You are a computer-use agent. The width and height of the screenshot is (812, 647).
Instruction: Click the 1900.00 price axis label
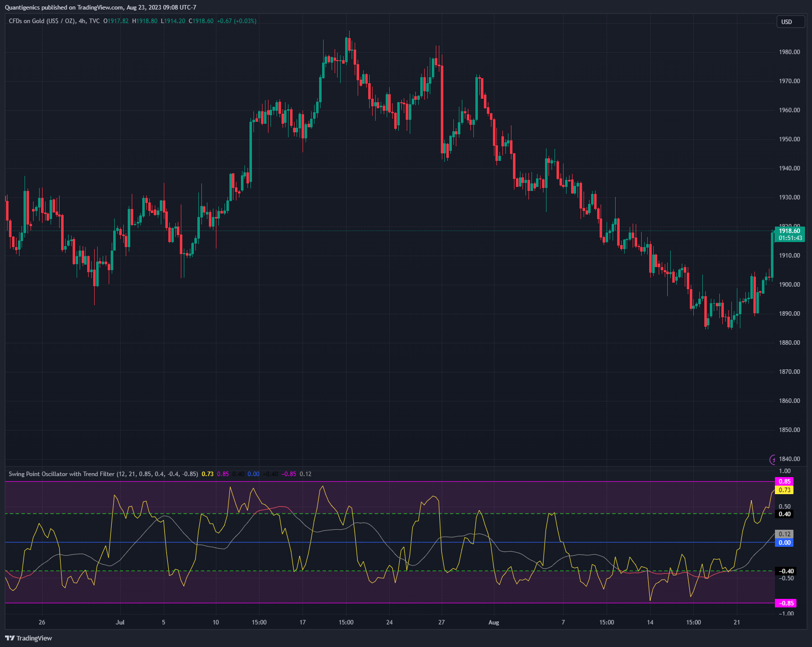pos(789,285)
